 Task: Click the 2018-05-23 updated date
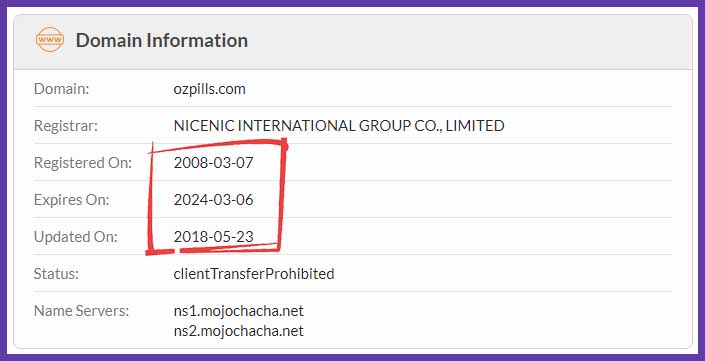(x=214, y=236)
